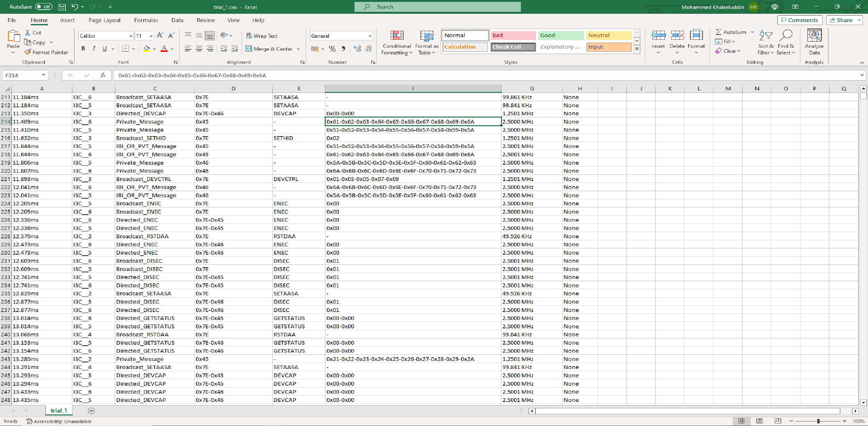The height and width of the screenshot is (426, 868).
Task: Switch to Page Layout view in status bar
Action: coord(760,421)
